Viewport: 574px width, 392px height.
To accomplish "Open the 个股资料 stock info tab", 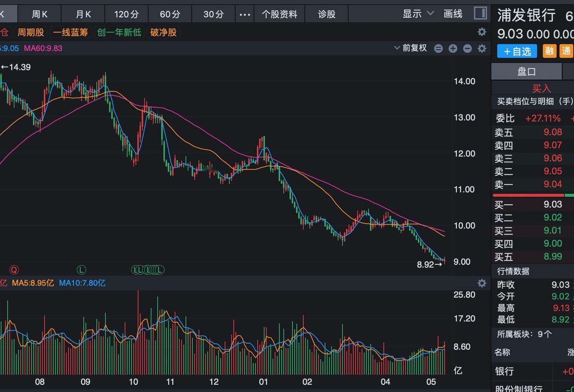I will coord(279,14).
